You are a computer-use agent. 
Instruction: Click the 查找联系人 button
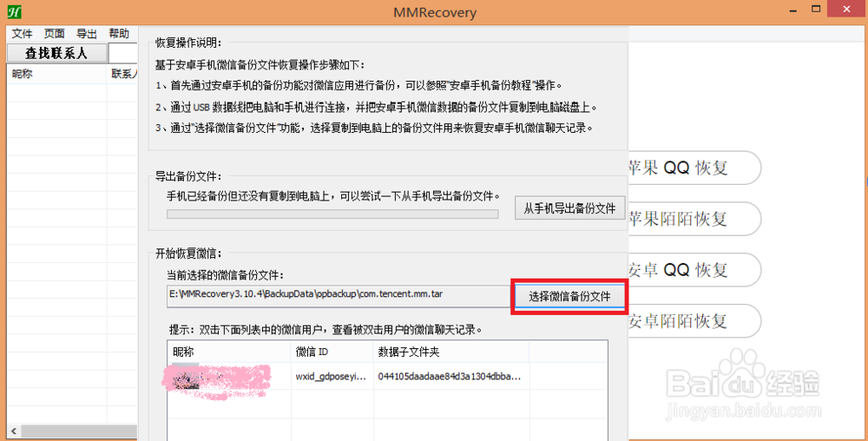pos(56,53)
